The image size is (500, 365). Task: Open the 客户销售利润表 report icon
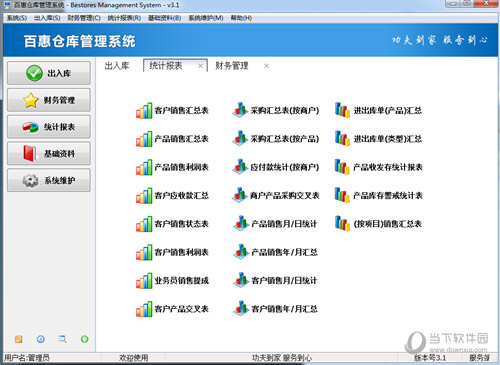click(144, 252)
